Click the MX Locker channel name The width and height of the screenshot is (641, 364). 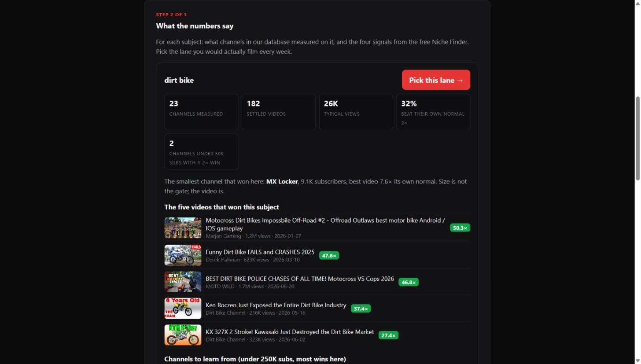[x=282, y=181]
